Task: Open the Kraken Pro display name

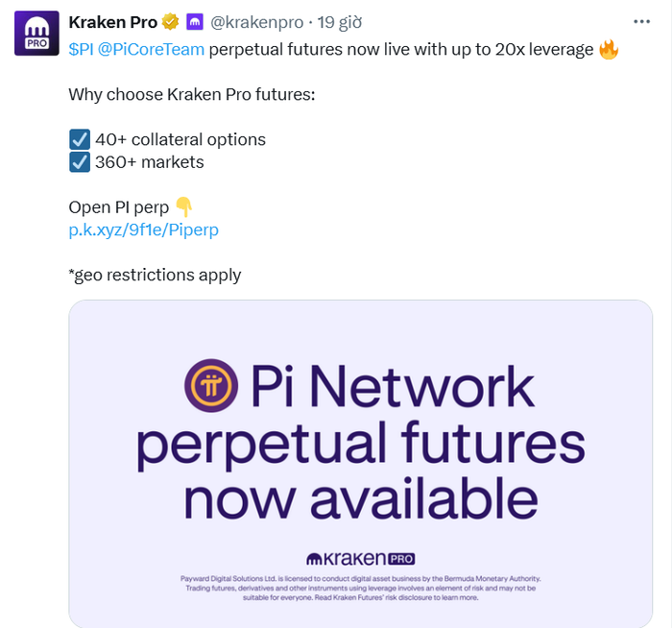Action: pos(112,23)
